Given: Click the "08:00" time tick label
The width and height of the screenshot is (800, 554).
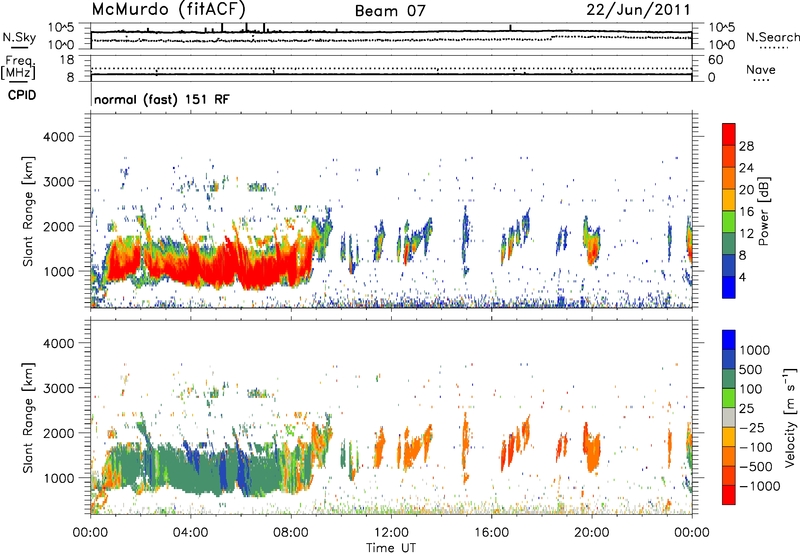Looking at the screenshot, I should 291,533.
